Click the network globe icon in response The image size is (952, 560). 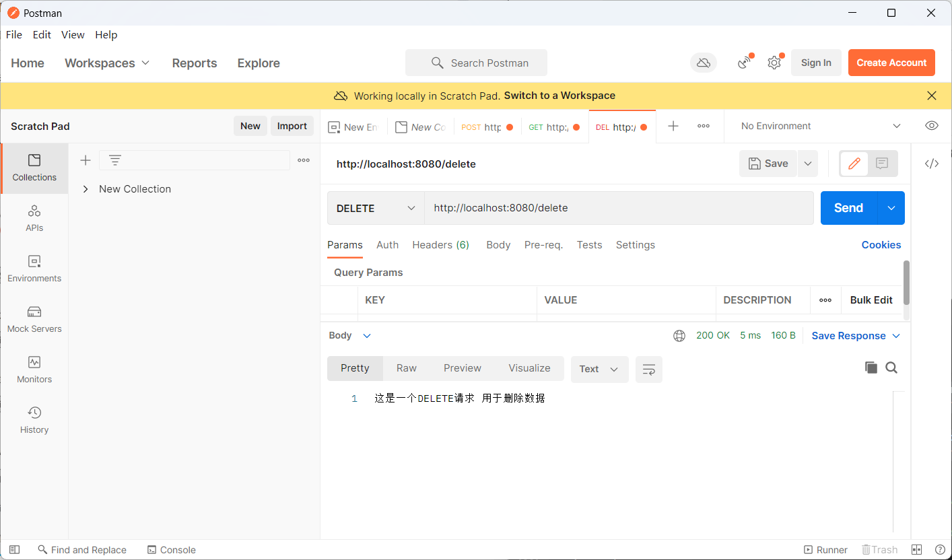(x=679, y=335)
